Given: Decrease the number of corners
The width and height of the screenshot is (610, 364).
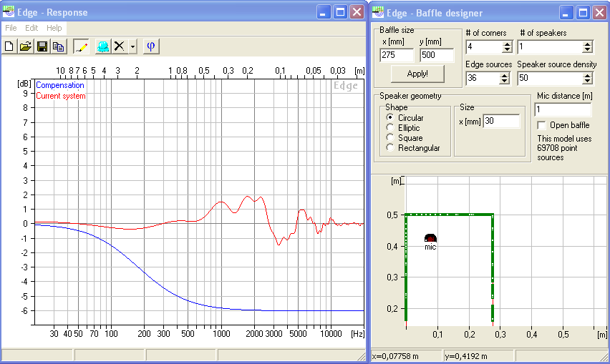Looking at the screenshot, I should tap(506, 50).
